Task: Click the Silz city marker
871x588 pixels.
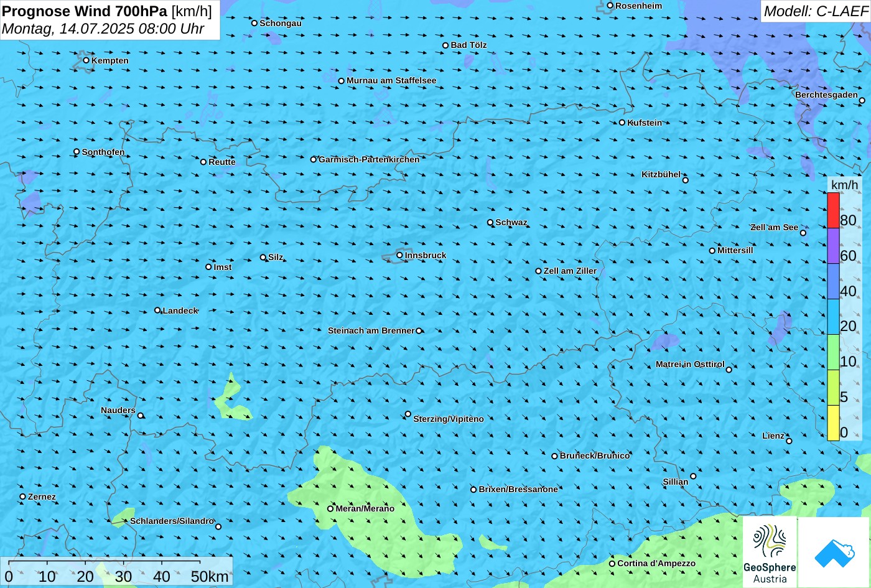Action: (263, 257)
